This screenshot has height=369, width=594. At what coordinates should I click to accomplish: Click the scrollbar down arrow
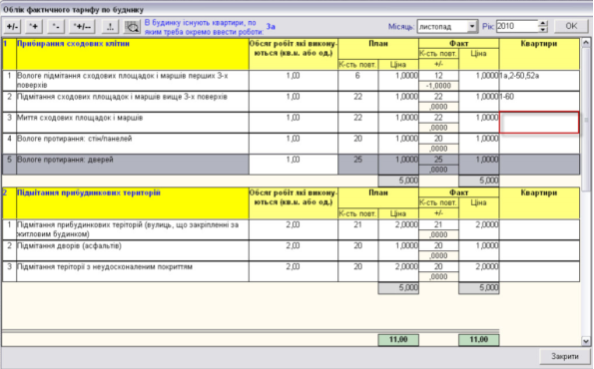[586, 341]
